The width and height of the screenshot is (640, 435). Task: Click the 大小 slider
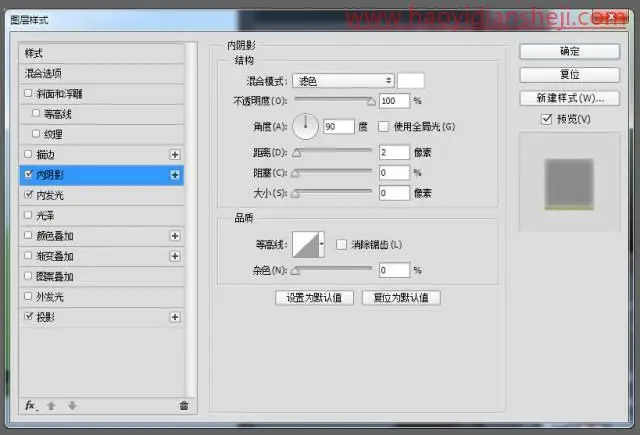[x=332, y=193]
